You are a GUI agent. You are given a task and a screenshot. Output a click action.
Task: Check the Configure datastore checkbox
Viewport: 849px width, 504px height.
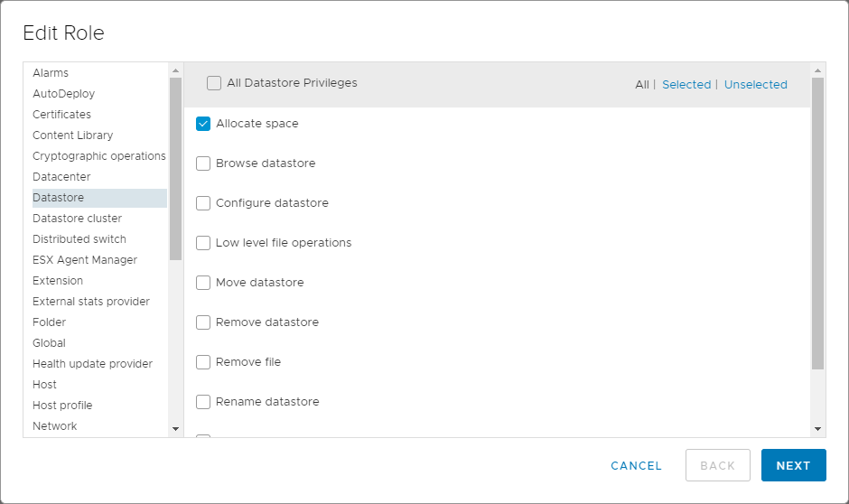click(x=203, y=203)
